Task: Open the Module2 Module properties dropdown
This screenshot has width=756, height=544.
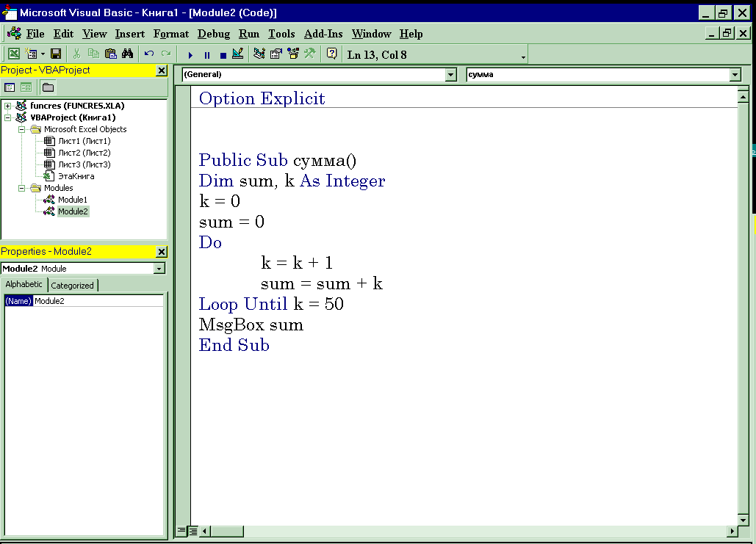Action: tap(159, 269)
